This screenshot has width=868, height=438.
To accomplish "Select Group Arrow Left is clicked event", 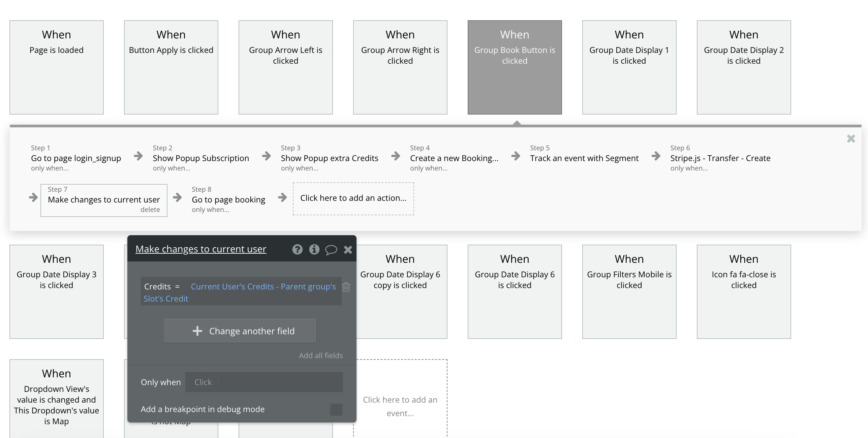I will click(x=285, y=67).
